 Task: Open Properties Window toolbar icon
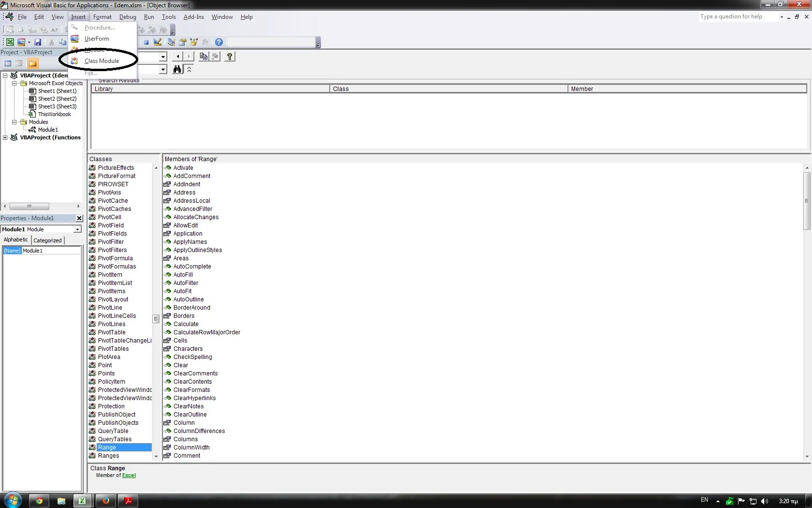[183, 42]
